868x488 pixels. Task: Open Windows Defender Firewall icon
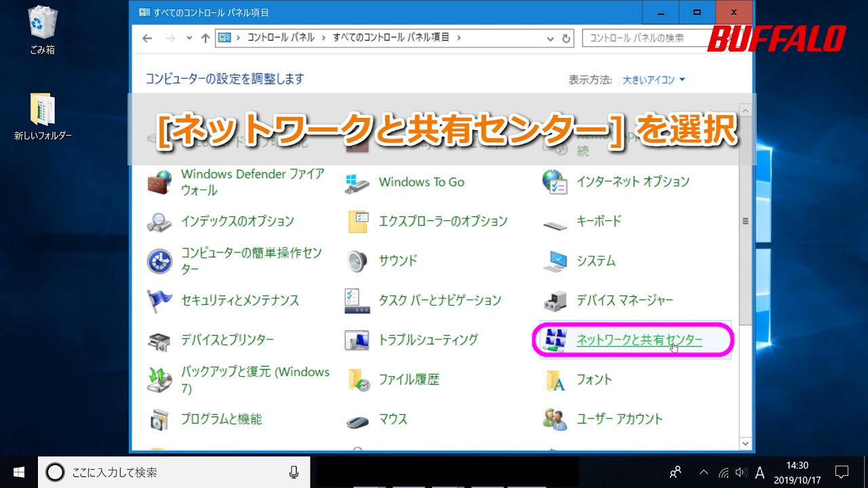(160, 182)
